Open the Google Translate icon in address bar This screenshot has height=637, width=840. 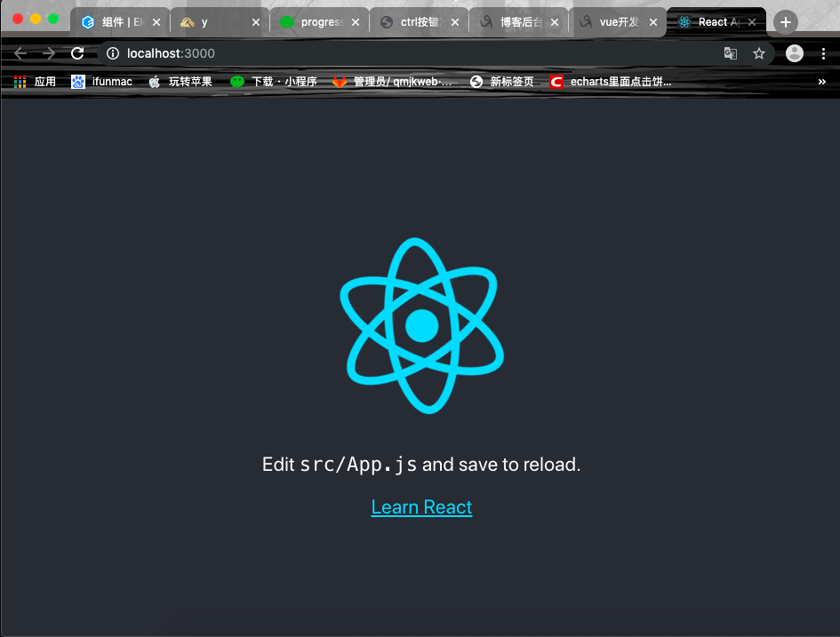click(730, 53)
